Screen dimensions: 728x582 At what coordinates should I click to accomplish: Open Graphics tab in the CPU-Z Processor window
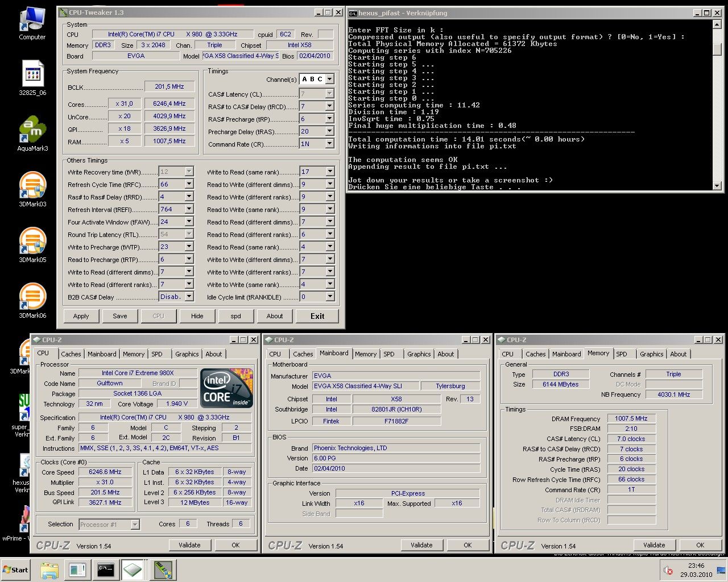187,354
